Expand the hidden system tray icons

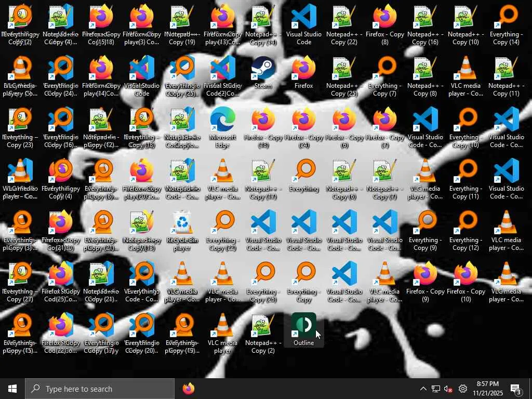point(423,389)
